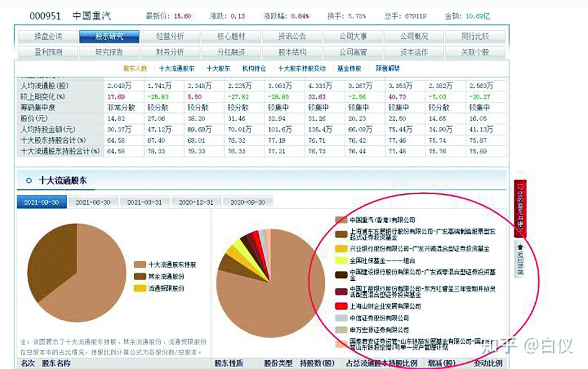The width and height of the screenshot is (588, 369).
Task: Switch to the 十大股东 sub-tab
Action: (218, 69)
